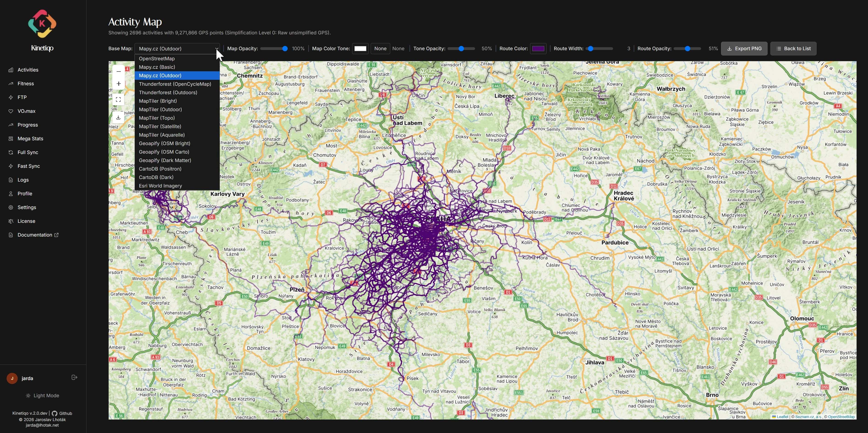Pick CartoDB (Positron) base map

tap(177, 169)
